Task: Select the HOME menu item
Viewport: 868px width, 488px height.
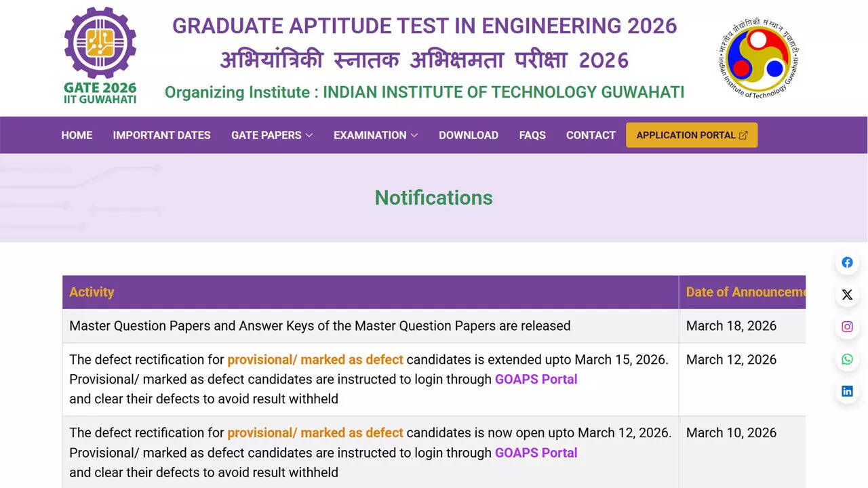Action: tap(77, 135)
